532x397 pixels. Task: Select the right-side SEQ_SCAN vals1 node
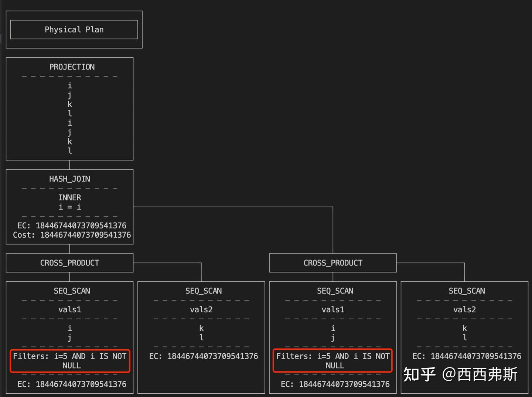(x=335, y=291)
